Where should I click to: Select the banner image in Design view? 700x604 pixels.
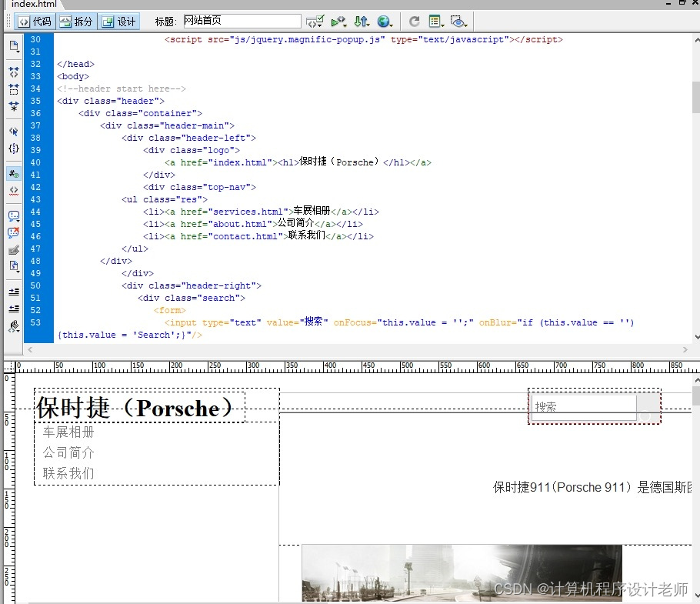tap(462, 572)
